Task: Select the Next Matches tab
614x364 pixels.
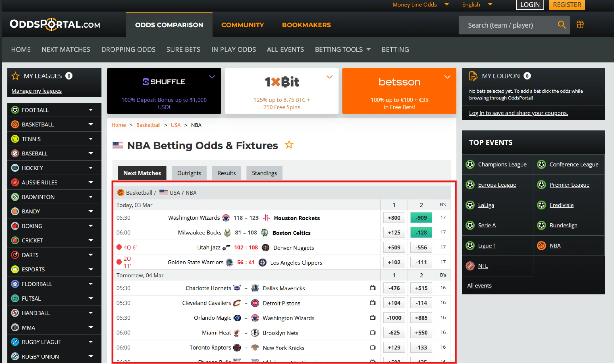Action: [142, 173]
